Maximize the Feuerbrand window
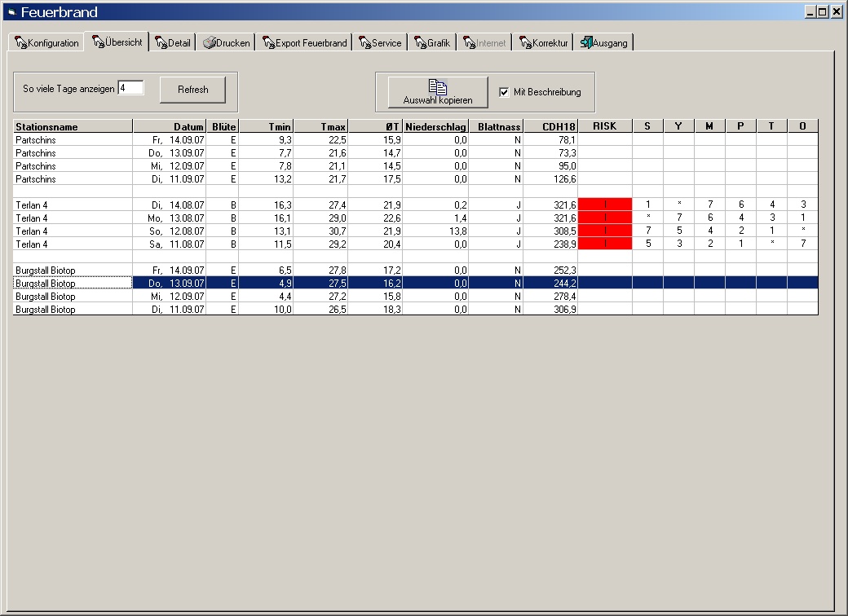Image resolution: width=848 pixels, height=616 pixels. (x=822, y=12)
